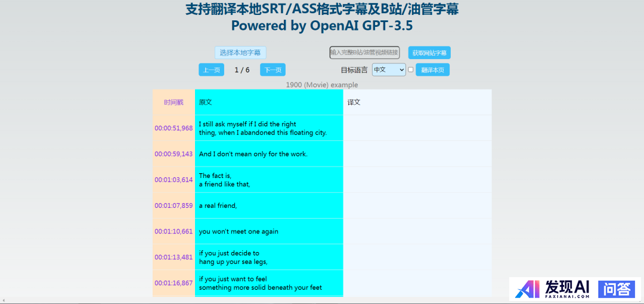The height and width of the screenshot is (304, 644).
Task: Go to previous page with 上一页
Action: tap(211, 70)
